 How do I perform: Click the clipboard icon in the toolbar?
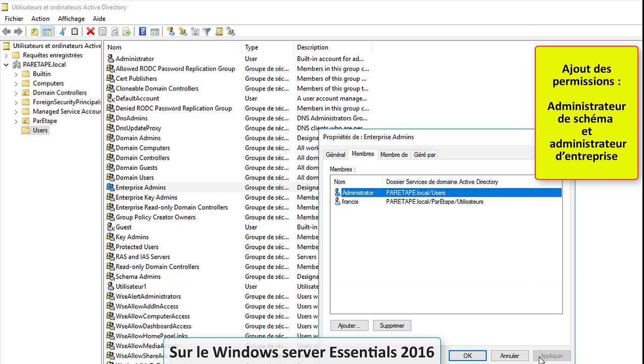click(x=75, y=31)
